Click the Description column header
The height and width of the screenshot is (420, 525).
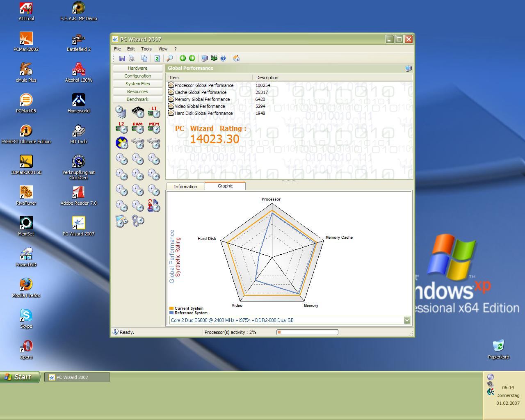point(332,78)
